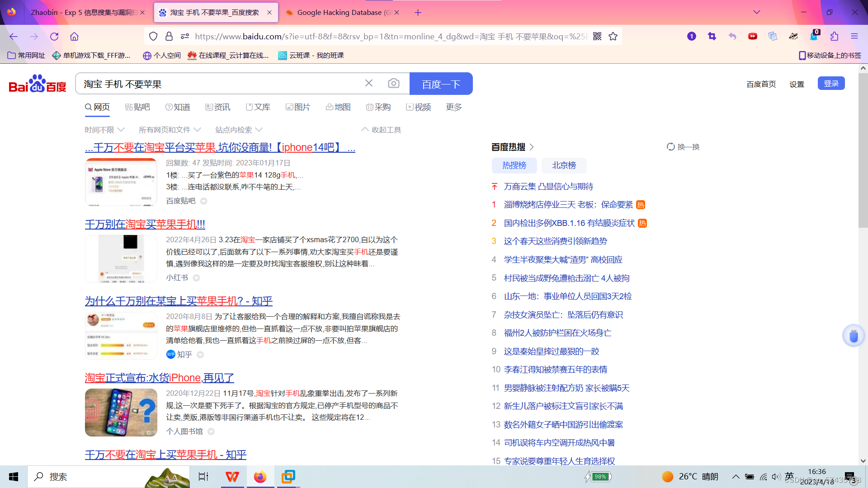Click the blue circled 1 extension icon

click(692, 37)
